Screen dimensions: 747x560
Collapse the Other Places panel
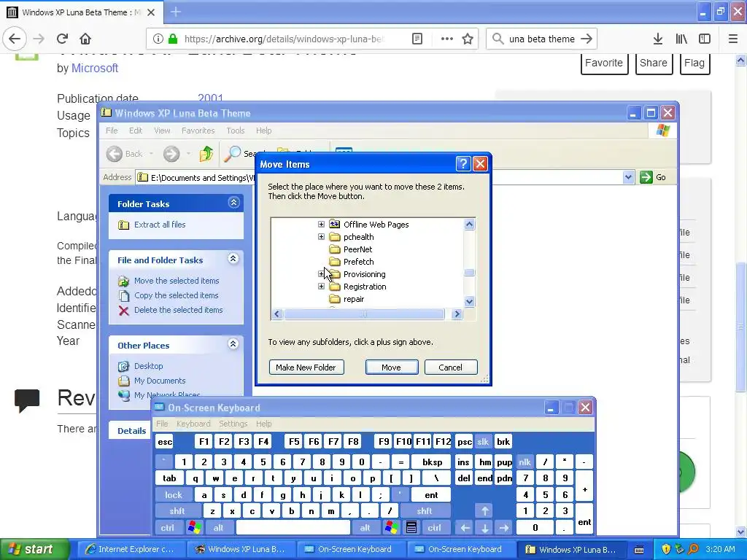233,344
